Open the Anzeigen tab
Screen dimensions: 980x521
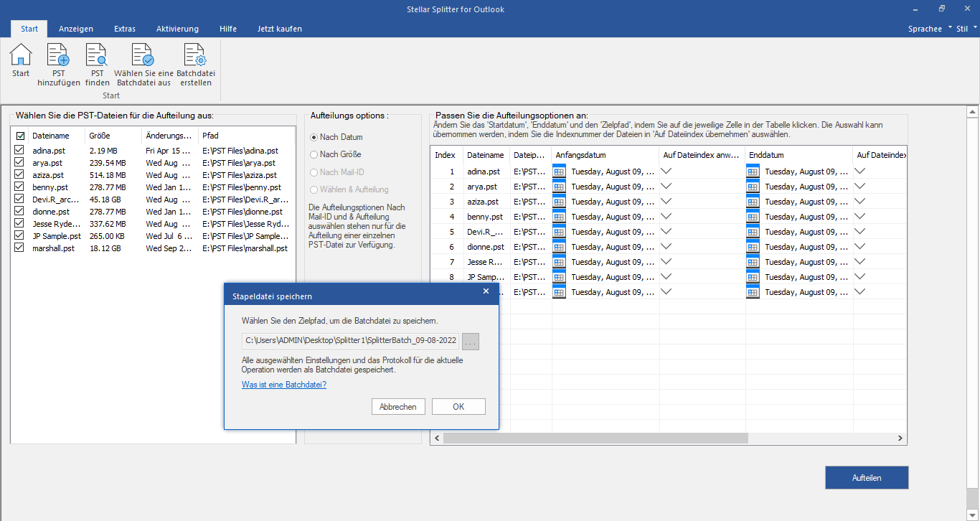76,29
